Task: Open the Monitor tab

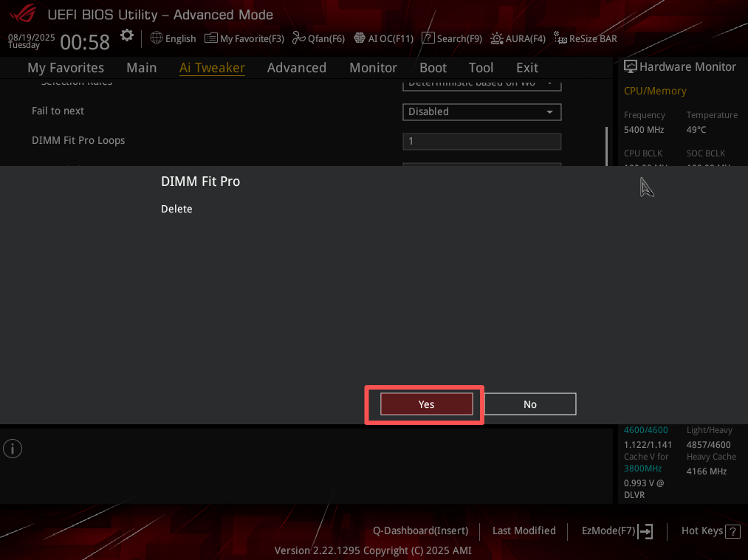Action: [373, 68]
